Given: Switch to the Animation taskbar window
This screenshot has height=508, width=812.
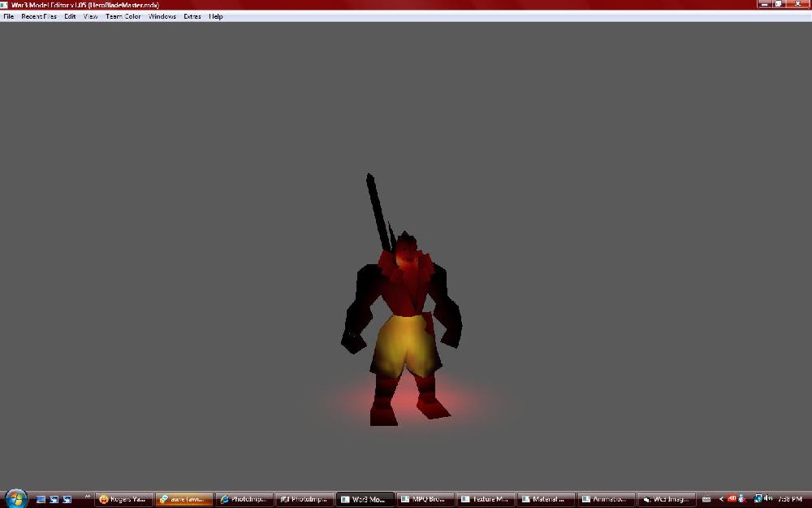Looking at the screenshot, I should tap(606, 500).
